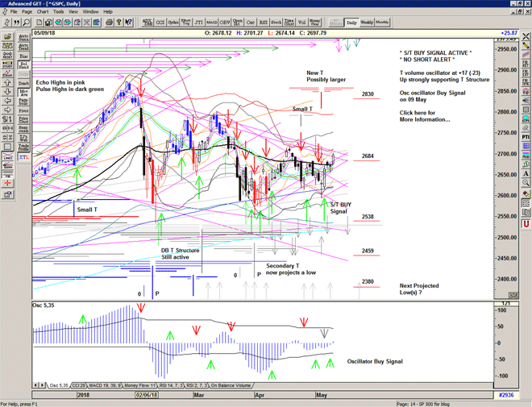Open the Window menu dropdown
The image size is (532, 407).
(x=91, y=12)
